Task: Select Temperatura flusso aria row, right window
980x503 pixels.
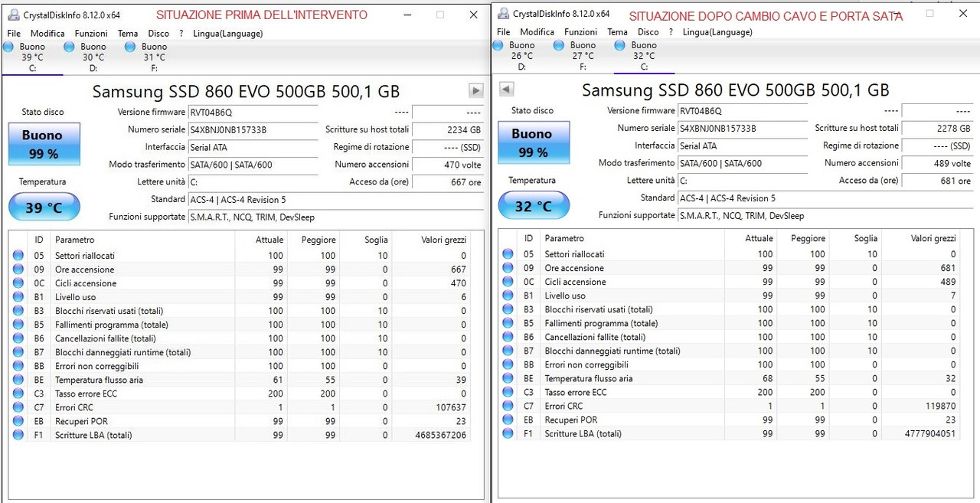Action: tap(730, 378)
